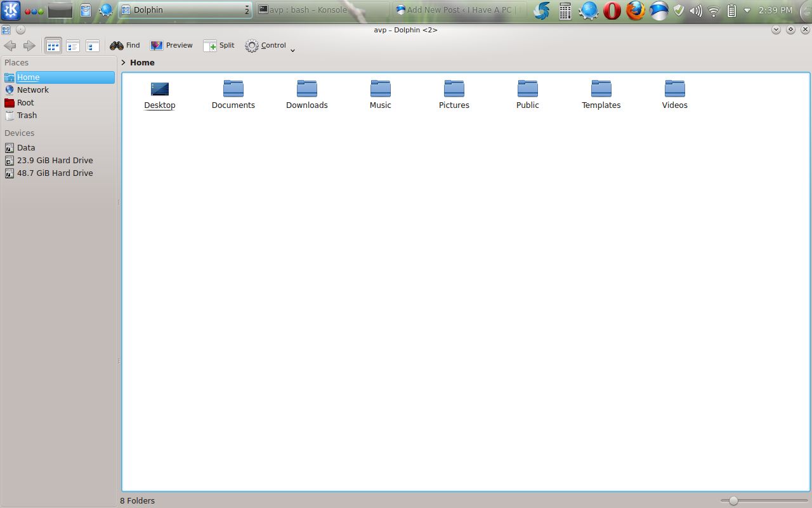Open the green shield tray icon
Screen dimensions: 812x508
(679, 10)
